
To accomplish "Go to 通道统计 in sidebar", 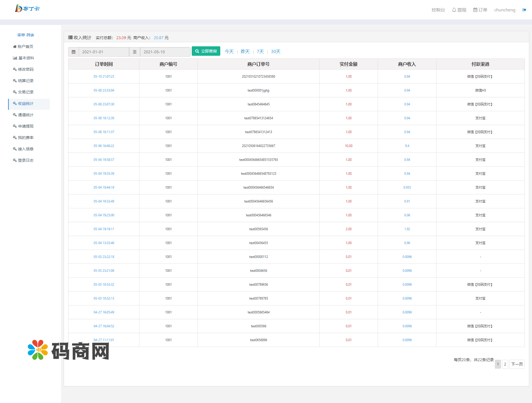I will (25, 115).
